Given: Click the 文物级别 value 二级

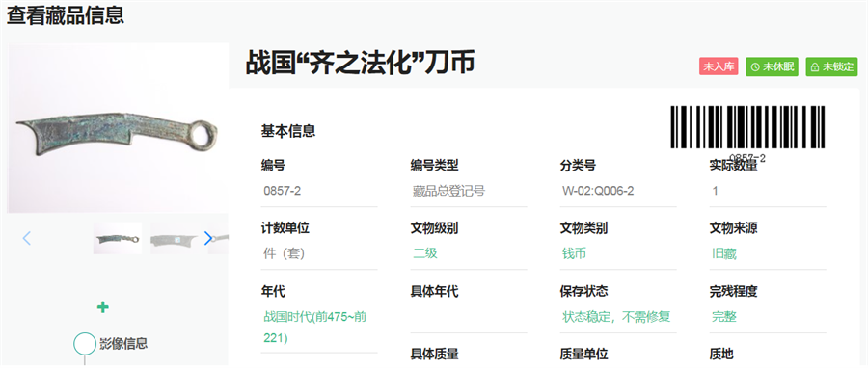Looking at the screenshot, I should [x=425, y=253].
